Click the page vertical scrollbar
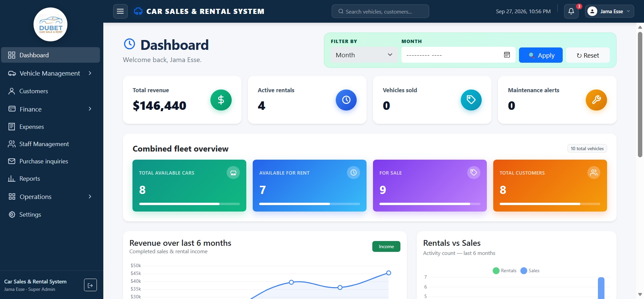The height and width of the screenshot is (299, 644). pyautogui.click(x=640, y=95)
